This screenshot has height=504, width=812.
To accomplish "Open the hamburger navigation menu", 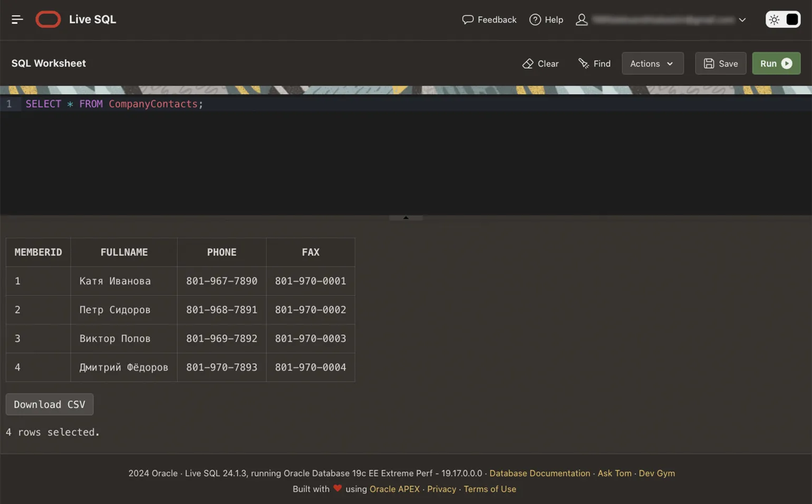I will pyautogui.click(x=17, y=20).
